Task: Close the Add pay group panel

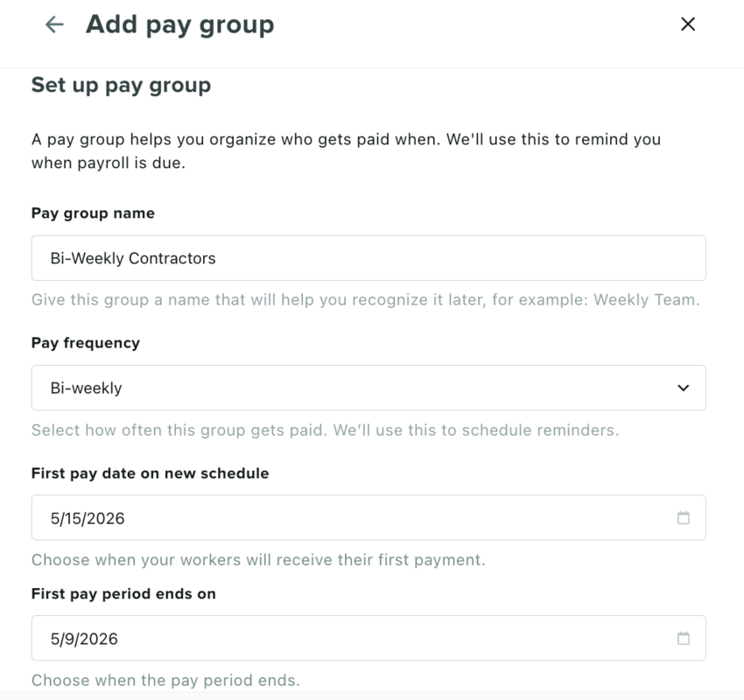Action: (x=687, y=24)
